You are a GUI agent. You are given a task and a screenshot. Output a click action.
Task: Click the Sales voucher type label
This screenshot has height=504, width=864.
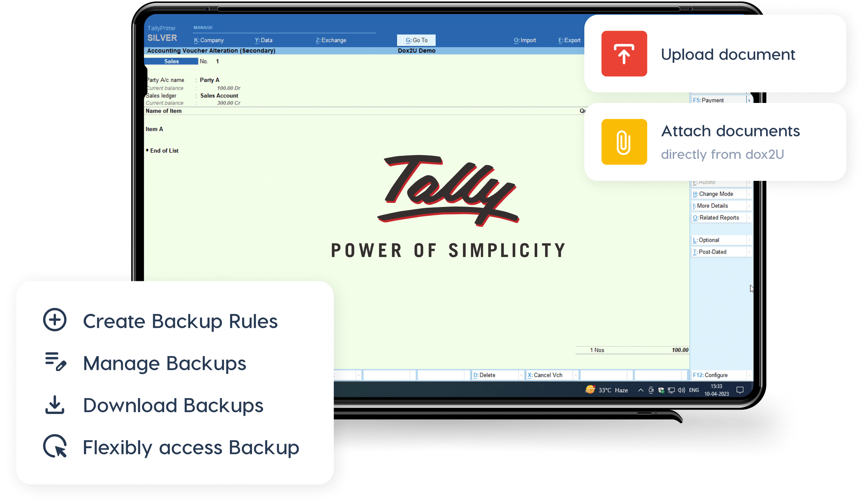click(x=171, y=61)
